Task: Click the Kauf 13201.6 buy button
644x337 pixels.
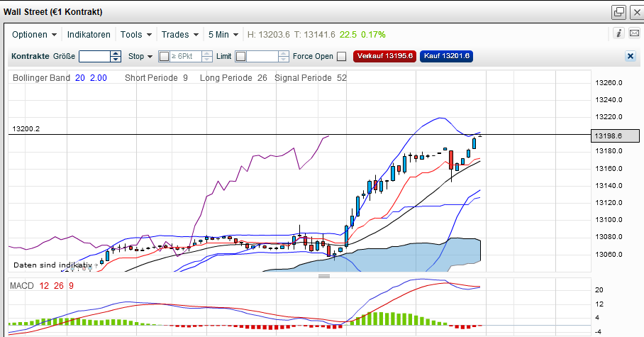Action: pos(448,57)
